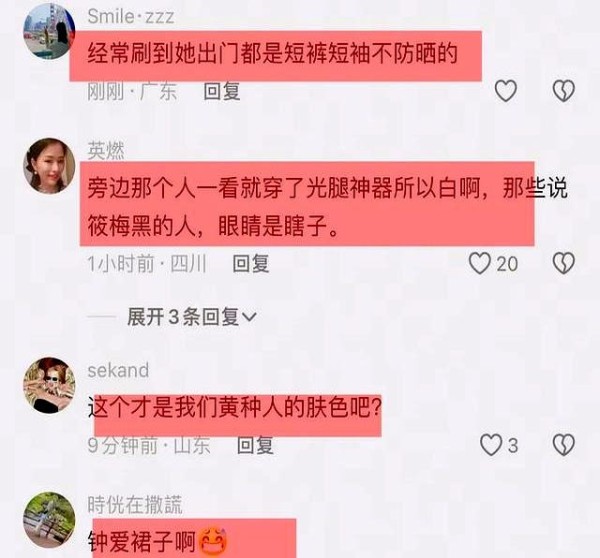
Task: Select the comment text 钟爱裙子啊
Action: coord(142,541)
